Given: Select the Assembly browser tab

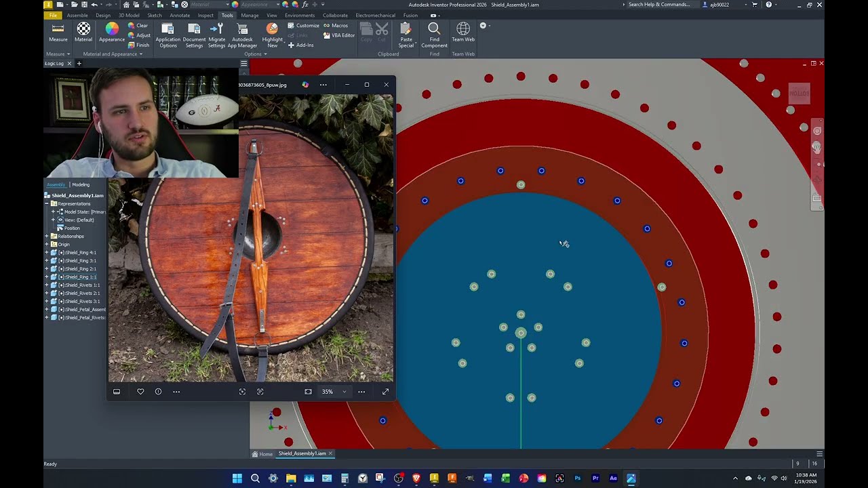Looking at the screenshot, I should coord(56,184).
